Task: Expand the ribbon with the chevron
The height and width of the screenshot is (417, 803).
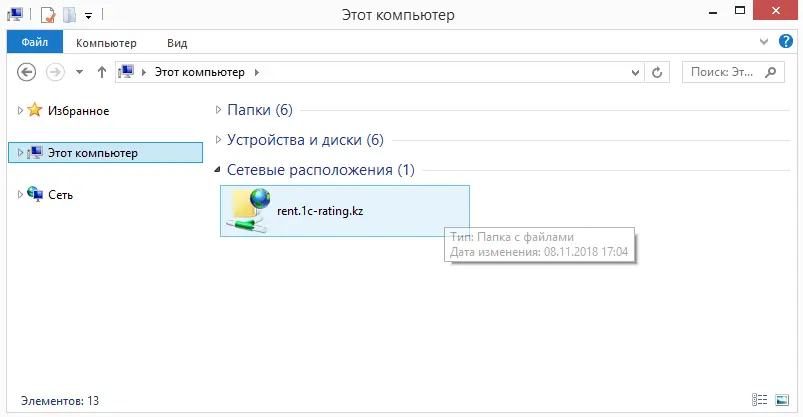Action: [764, 41]
